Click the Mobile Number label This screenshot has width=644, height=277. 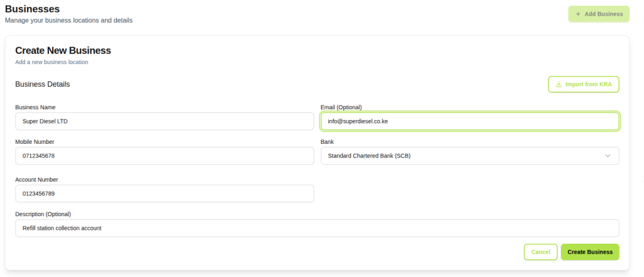pos(35,141)
